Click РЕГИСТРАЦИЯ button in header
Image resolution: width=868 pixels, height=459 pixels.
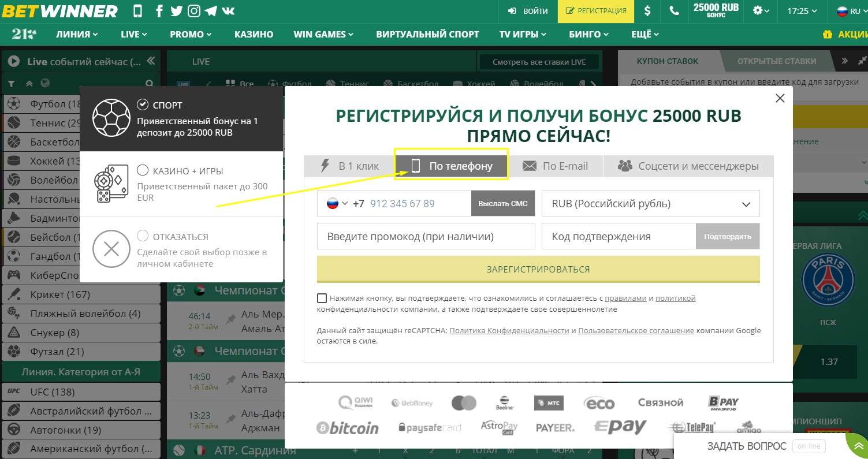[596, 11]
